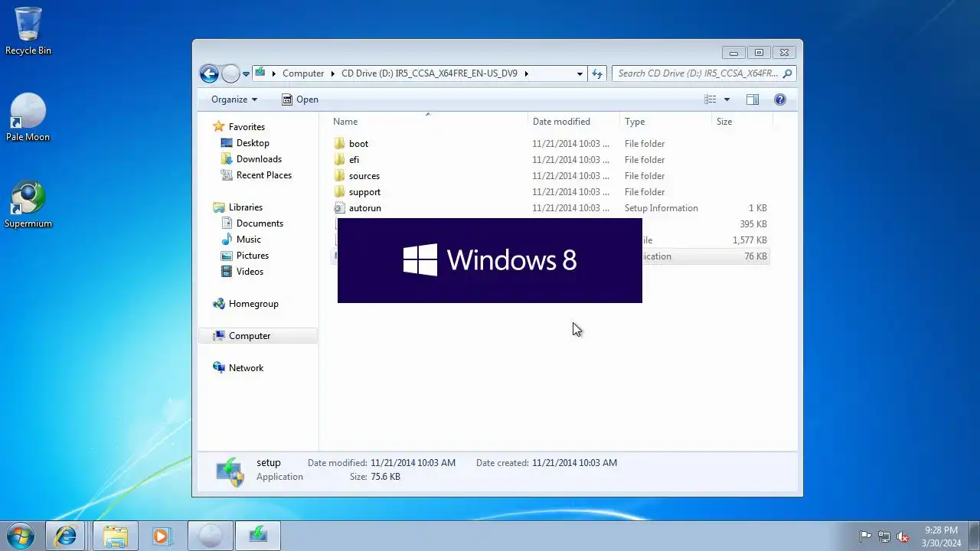
Task: Sort by the Size column header
Action: 742,122
